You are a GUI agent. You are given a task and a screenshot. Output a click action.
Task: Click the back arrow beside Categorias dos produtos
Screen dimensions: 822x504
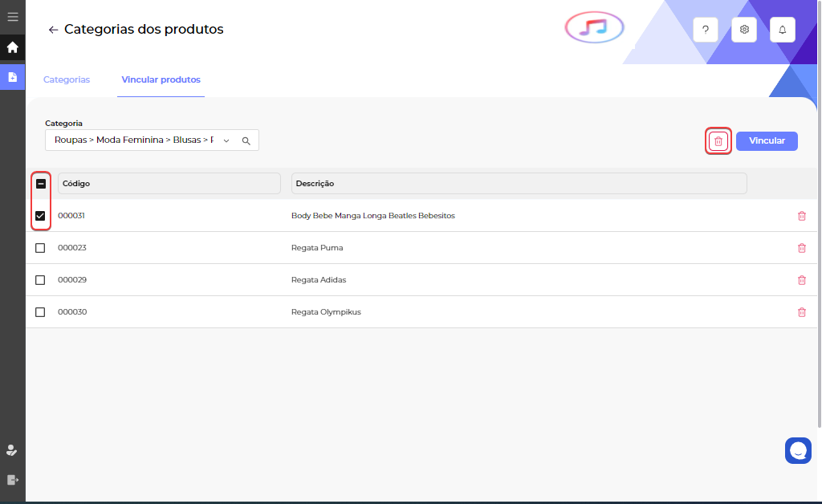[53, 30]
